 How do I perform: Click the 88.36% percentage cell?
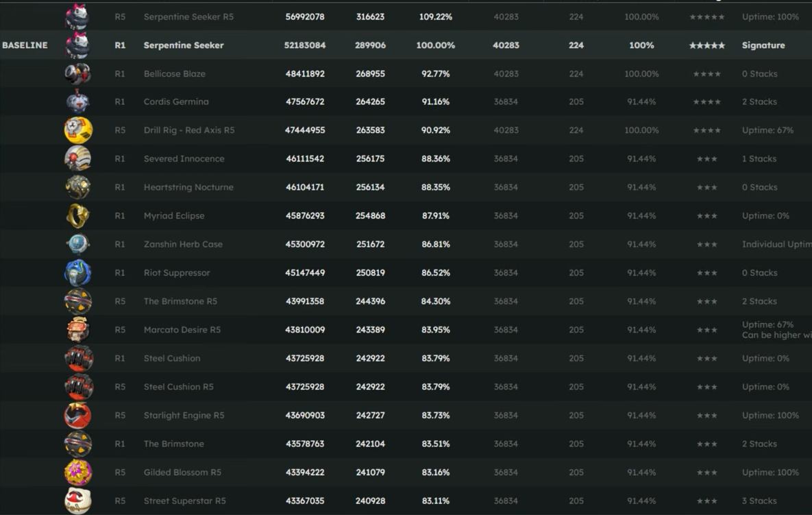coord(436,158)
